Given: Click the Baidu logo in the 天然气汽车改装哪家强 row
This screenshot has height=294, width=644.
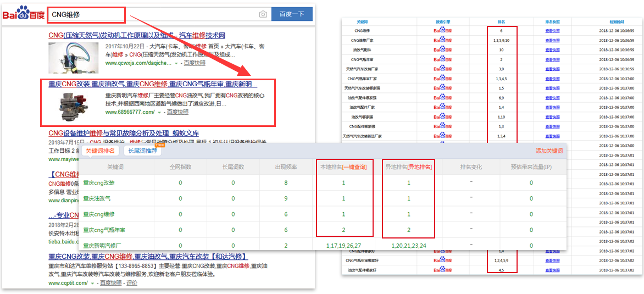Looking at the screenshot, I should pyautogui.click(x=443, y=88).
